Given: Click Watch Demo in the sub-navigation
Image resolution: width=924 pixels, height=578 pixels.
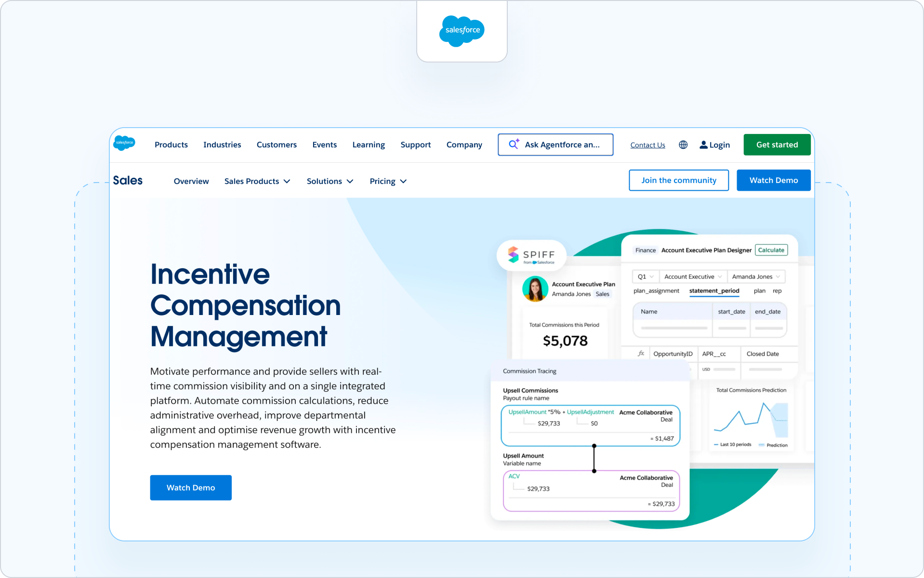Looking at the screenshot, I should (774, 180).
